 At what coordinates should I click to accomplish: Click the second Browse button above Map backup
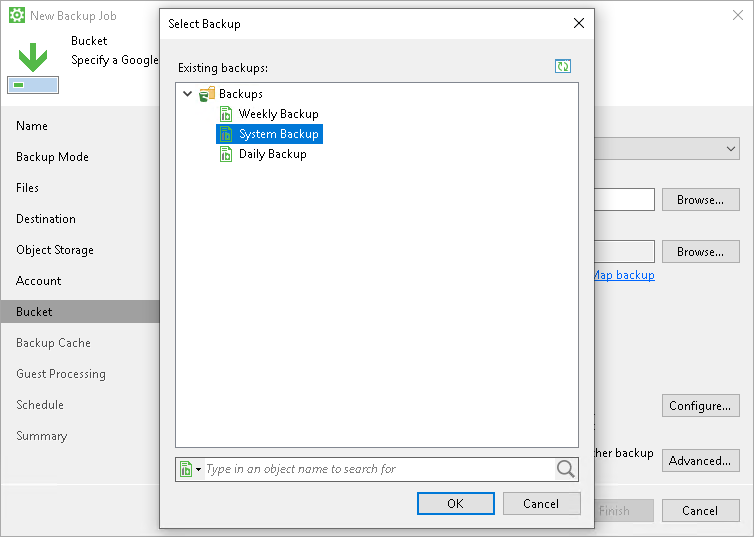[701, 251]
